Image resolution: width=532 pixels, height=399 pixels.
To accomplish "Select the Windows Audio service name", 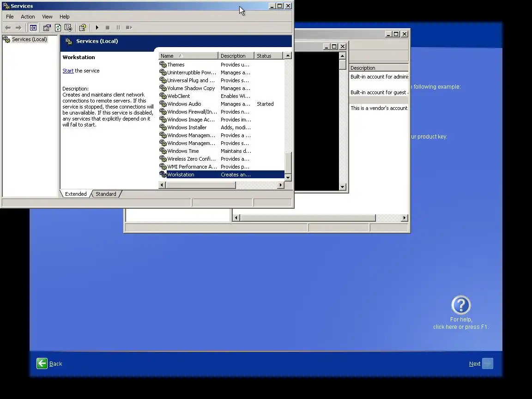I will pos(184,104).
